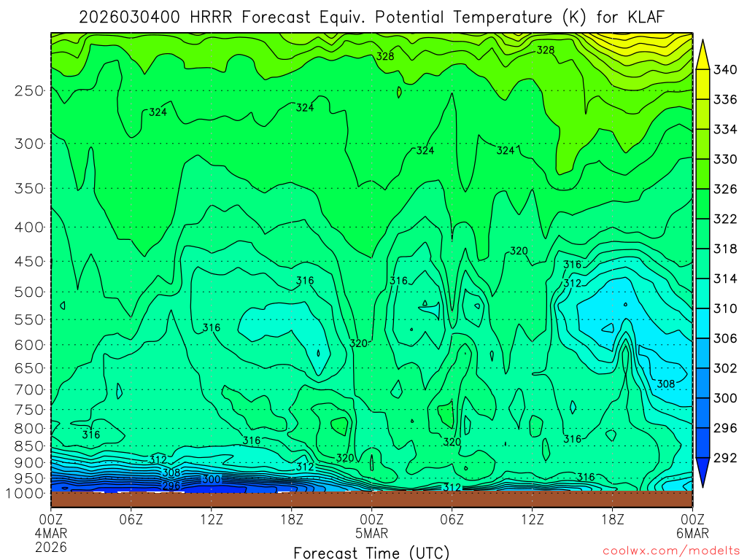Click the 1000 pressure level label

coord(25,494)
